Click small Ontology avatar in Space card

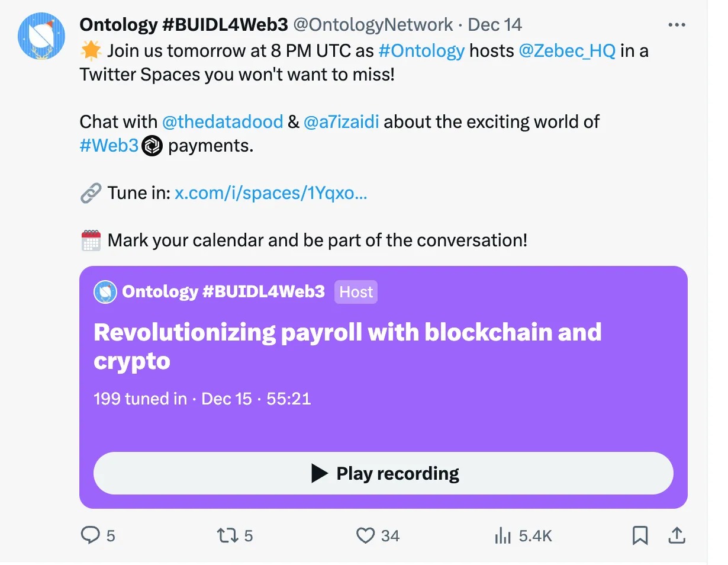coord(105,292)
